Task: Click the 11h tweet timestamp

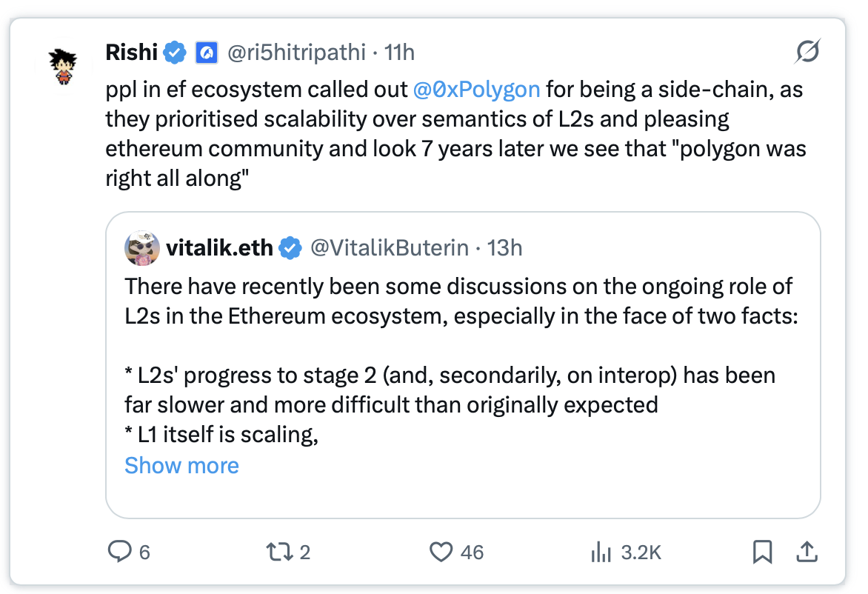Action: 400,52
